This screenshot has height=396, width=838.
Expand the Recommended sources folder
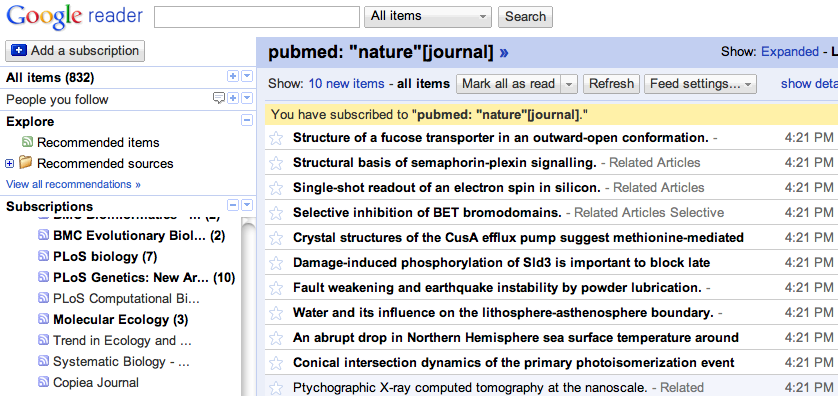point(9,164)
